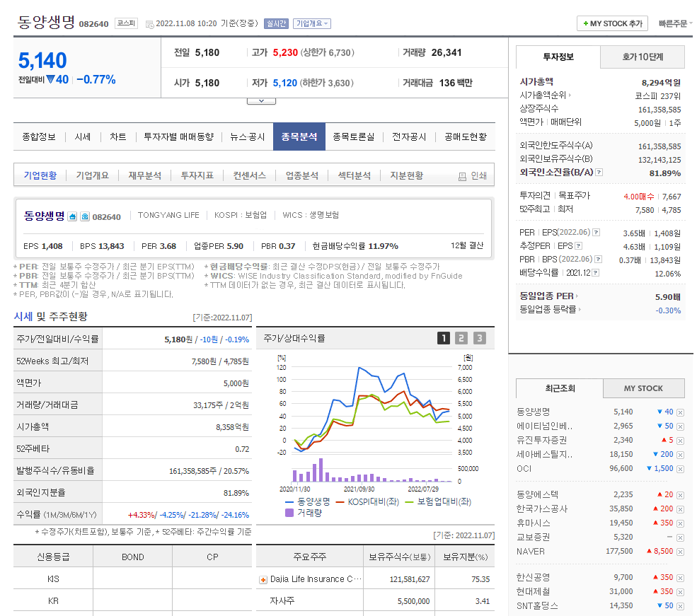Switch to the 호가10단계 tab

click(643, 57)
